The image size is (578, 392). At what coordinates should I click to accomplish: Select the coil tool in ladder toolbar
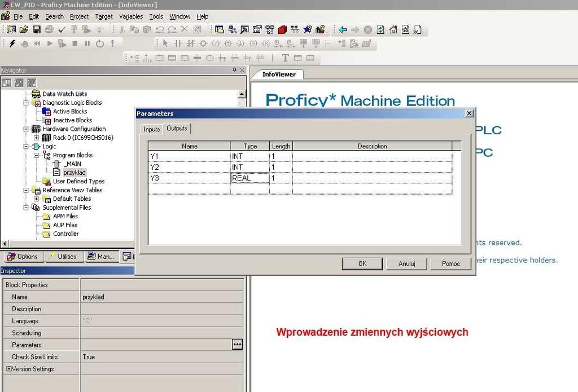pos(203,43)
